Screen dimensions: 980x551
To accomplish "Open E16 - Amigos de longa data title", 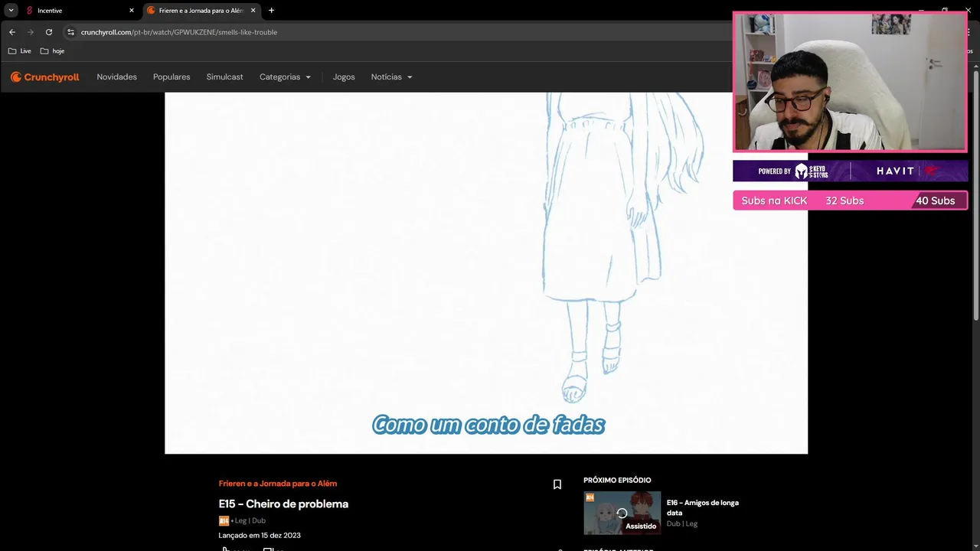I will coord(703,507).
